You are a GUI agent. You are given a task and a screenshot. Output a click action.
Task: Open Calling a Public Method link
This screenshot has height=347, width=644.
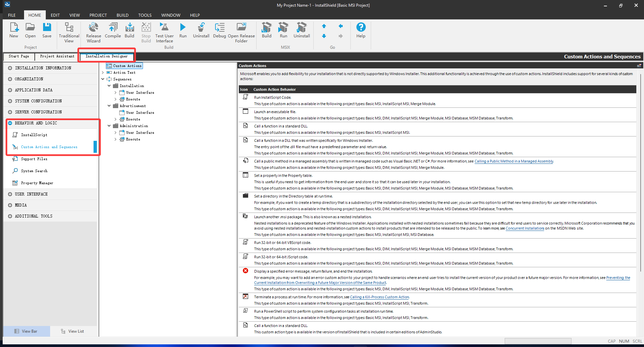coord(514,161)
